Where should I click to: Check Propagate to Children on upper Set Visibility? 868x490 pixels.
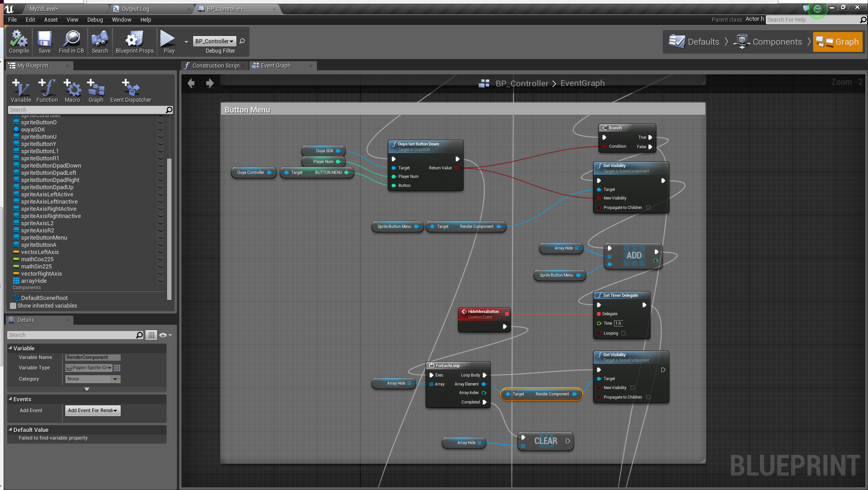pyautogui.click(x=648, y=208)
